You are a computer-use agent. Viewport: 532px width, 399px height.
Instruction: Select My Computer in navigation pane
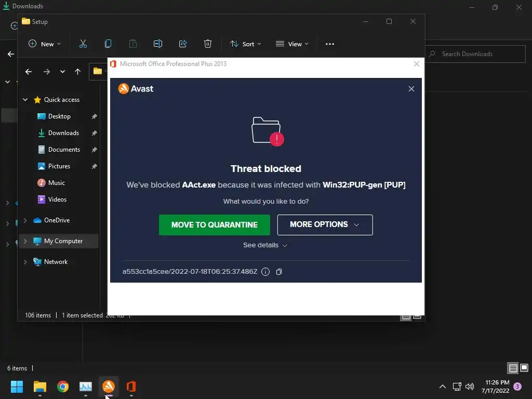[x=63, y=241]
